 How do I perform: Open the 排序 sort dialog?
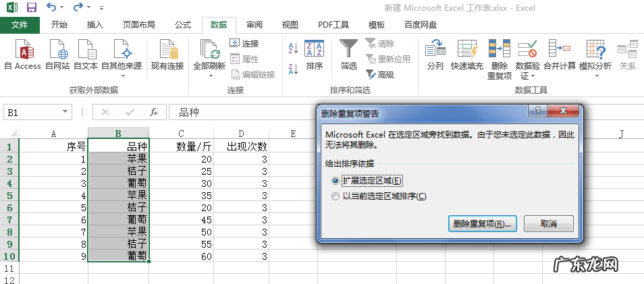315,55
